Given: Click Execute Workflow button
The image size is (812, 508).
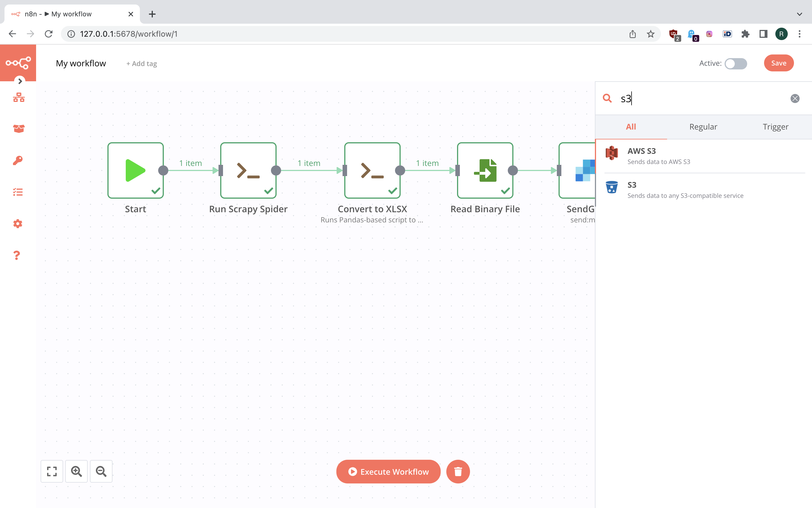Looking at the screenshot, I should pos(388,471).
